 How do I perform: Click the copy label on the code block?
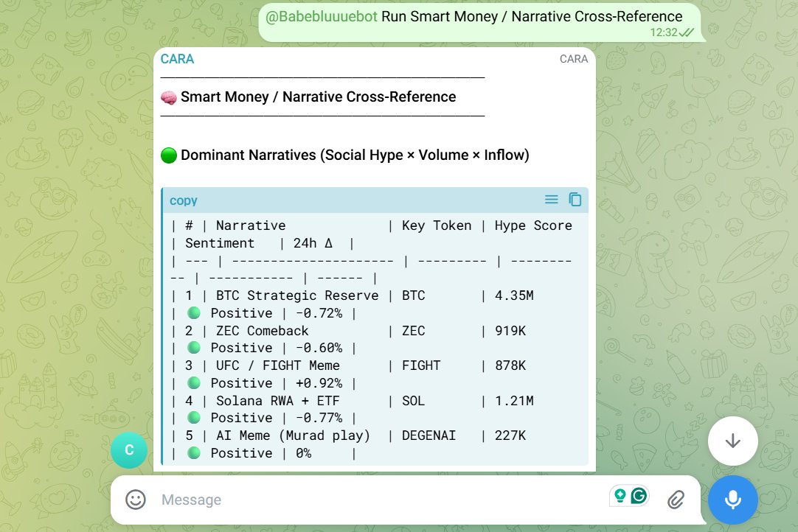click(183, 200)
